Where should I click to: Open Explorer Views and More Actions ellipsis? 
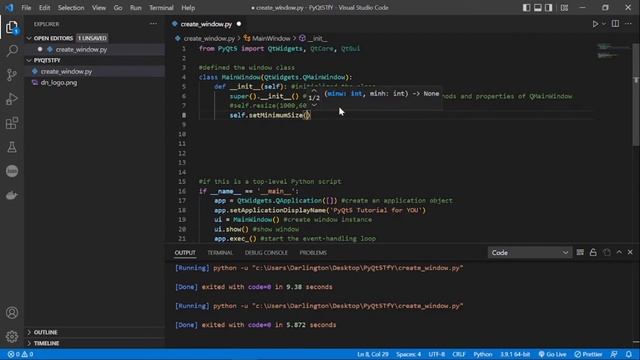pyautogui.click(x=153, y=24)
